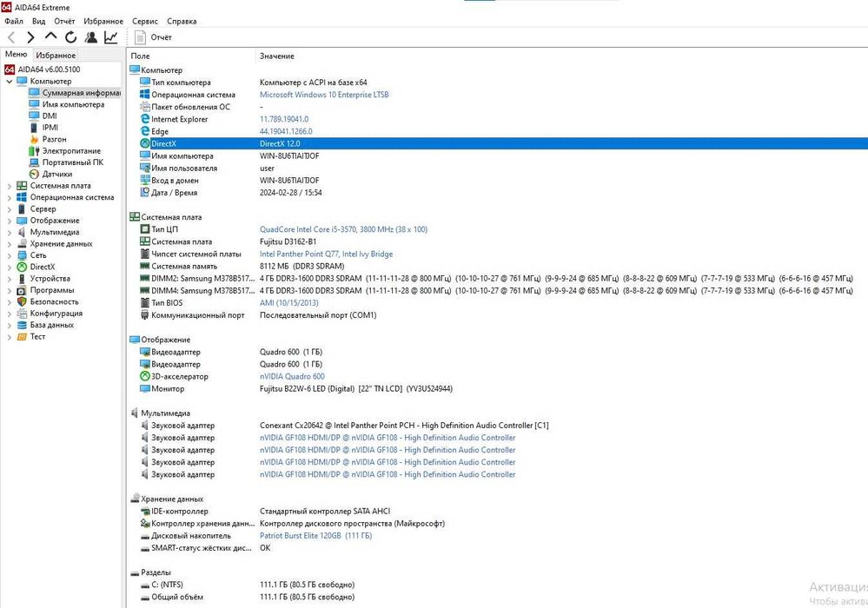Switch to the Меню tab
The width and height of the screenshot is (868, 608).
click(16, 54)
